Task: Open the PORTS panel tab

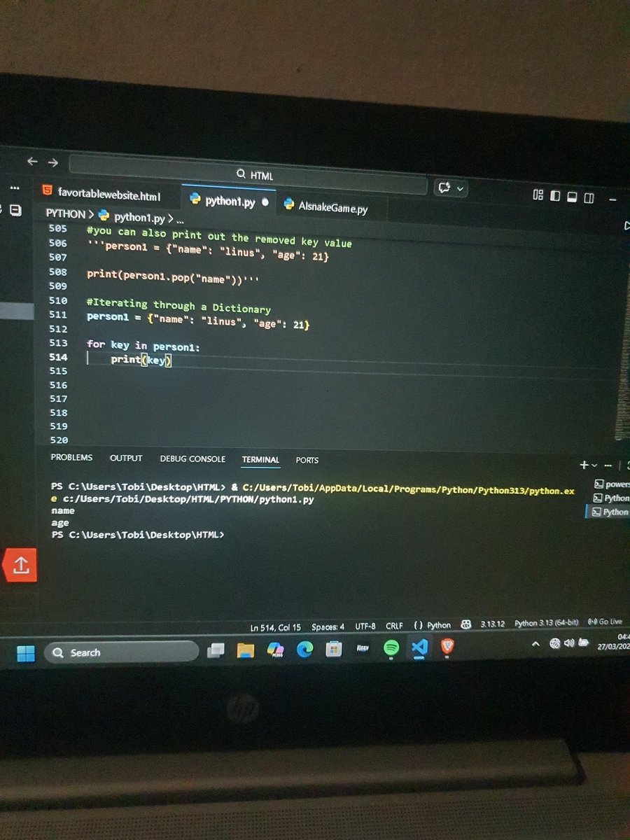Action: (x=307, y=461)
